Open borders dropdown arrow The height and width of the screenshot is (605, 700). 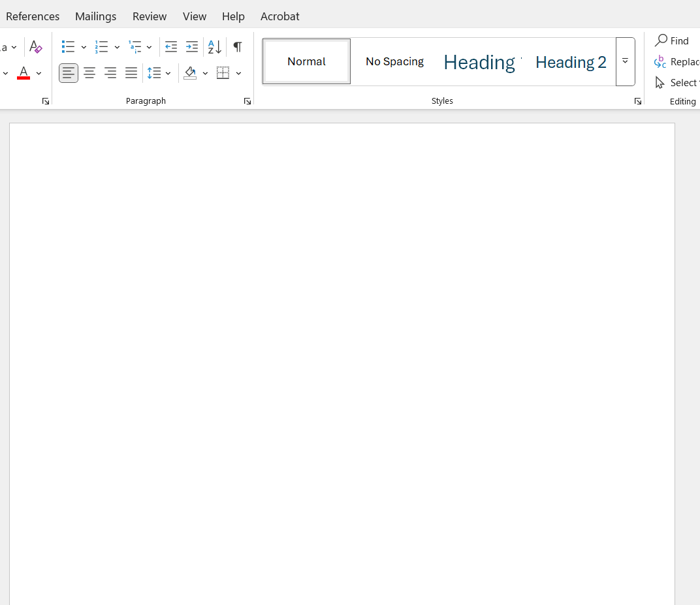(x=239, y=73)
